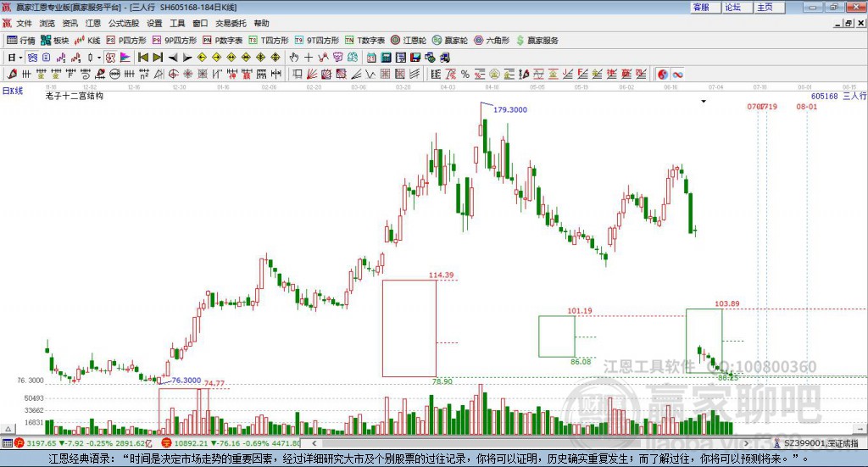Open the 赢家轮 wheel tool
The image size is (868, 467).
450,41
